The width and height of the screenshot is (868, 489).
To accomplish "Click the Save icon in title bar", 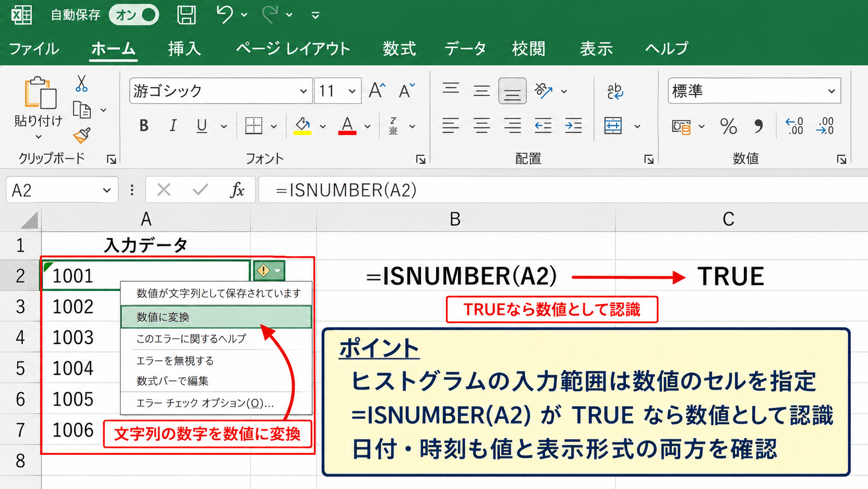I will pos(186,15).
